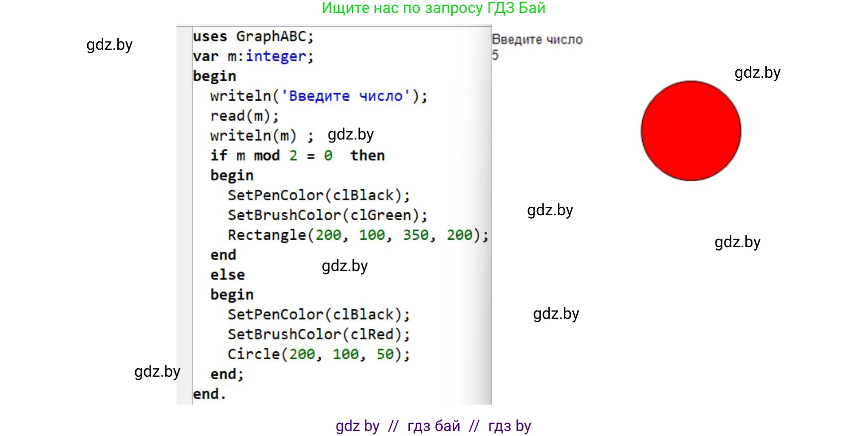Click the top green banner text about ГДЗ Бай
Viewport: 868px width, 436px height.
[x=433, y=8]
